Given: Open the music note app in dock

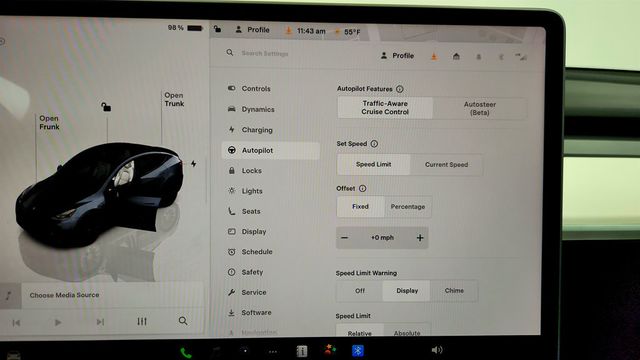Looking at the screenshot, I should click(216, 352).
